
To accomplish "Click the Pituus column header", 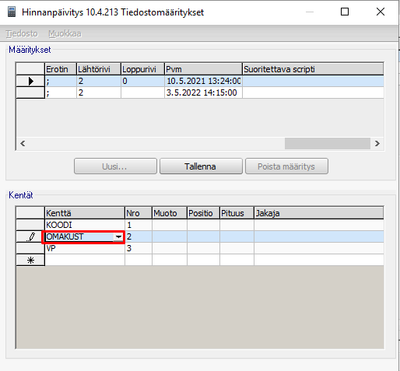I will (x=237, y=213).
